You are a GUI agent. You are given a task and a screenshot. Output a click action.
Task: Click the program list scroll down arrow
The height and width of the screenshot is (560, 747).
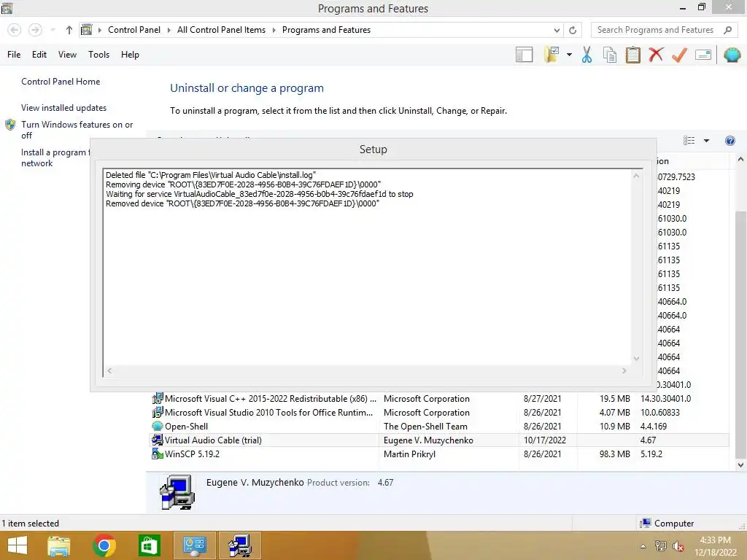(740, 465)
